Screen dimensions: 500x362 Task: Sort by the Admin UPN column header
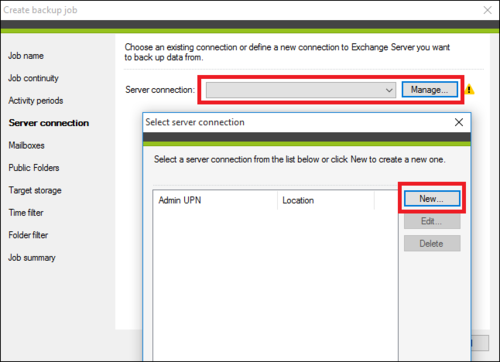pyautogui.click(x=215, y=200)
